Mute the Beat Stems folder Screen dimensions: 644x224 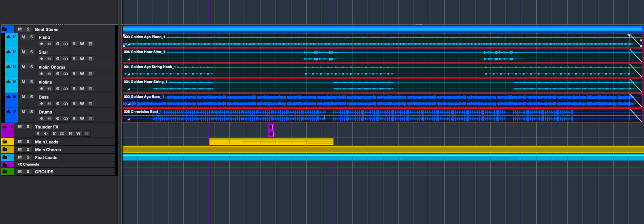(x=20, y=29)
